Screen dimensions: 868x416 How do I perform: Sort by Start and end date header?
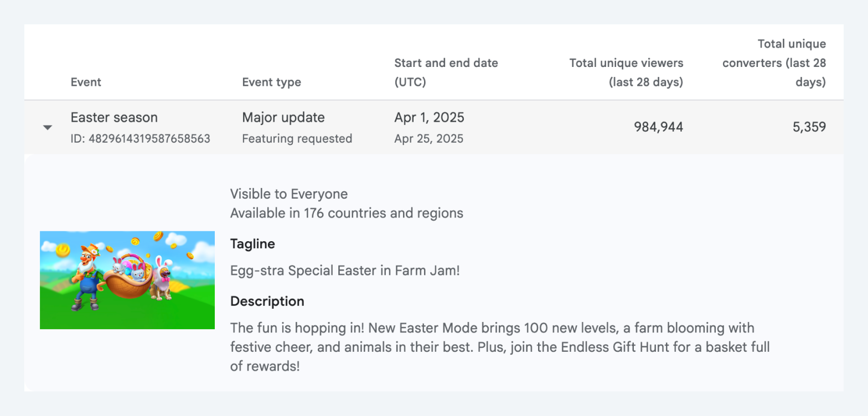click(x=446, y=72)
